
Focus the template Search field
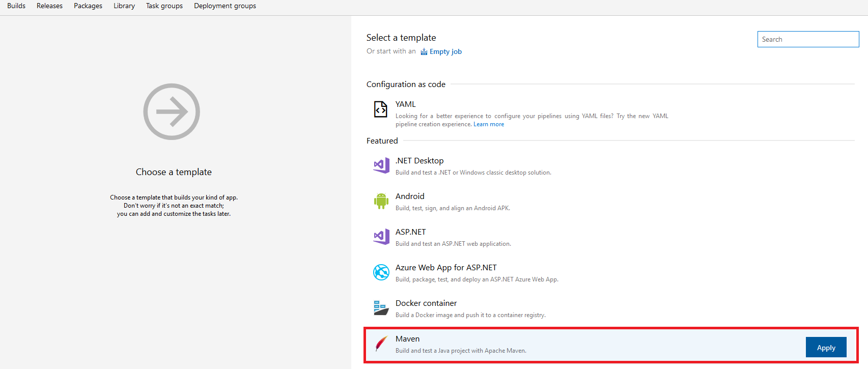808,39
